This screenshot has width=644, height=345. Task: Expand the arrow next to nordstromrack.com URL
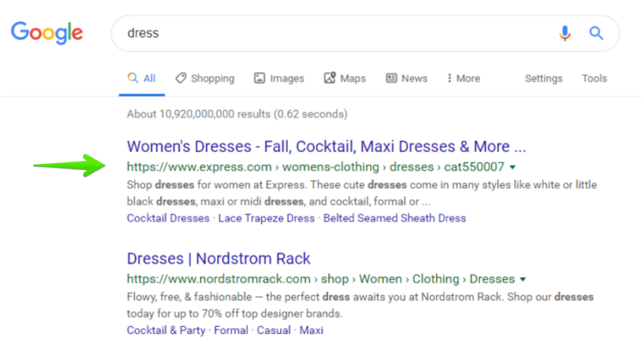point(523,280)
